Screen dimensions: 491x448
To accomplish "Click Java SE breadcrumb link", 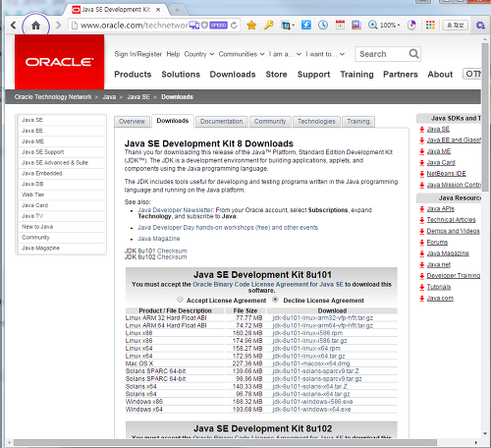I will click(x=138, y=97).
